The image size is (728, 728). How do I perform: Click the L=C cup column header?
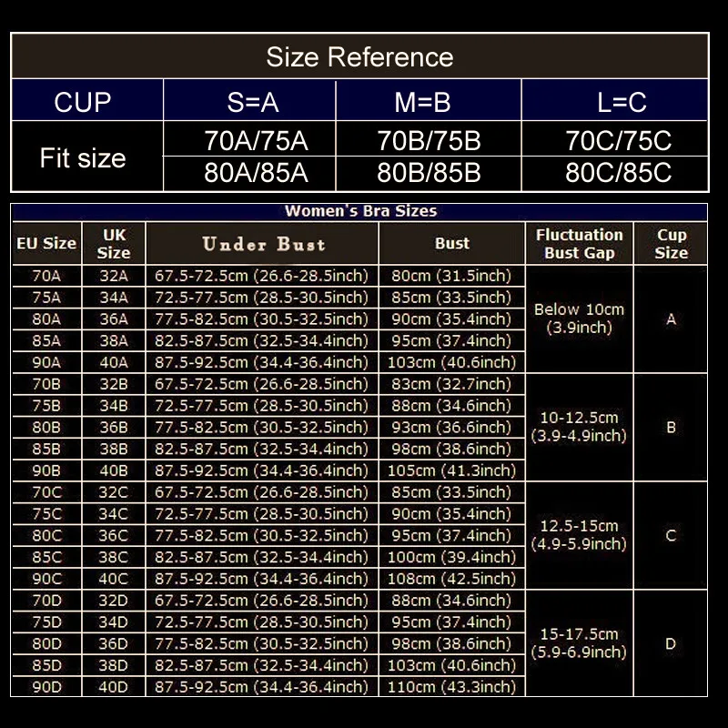pos(615,100)
